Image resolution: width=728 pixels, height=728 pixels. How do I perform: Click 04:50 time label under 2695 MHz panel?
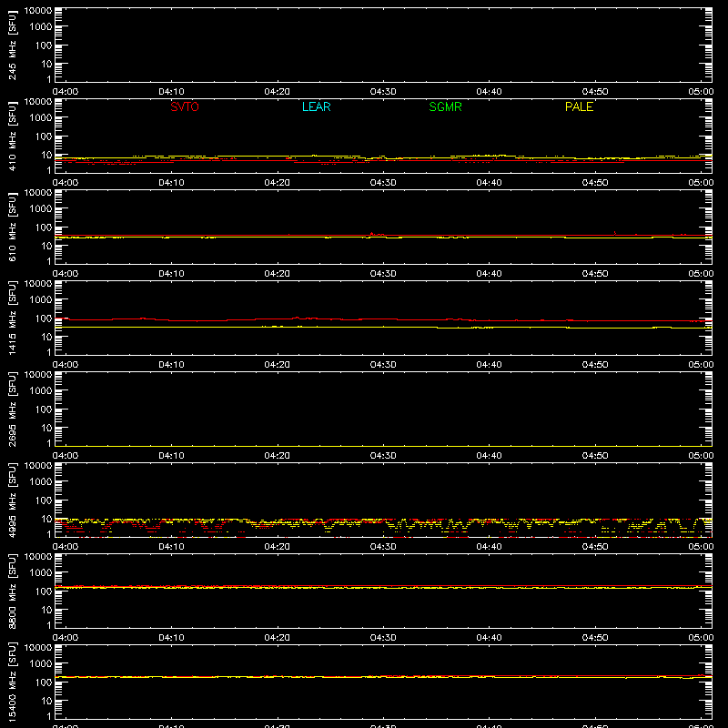595,456
